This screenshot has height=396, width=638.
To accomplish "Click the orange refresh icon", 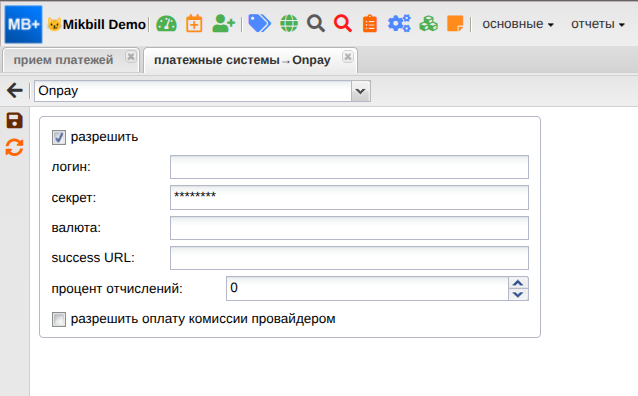I will point(14,147).
